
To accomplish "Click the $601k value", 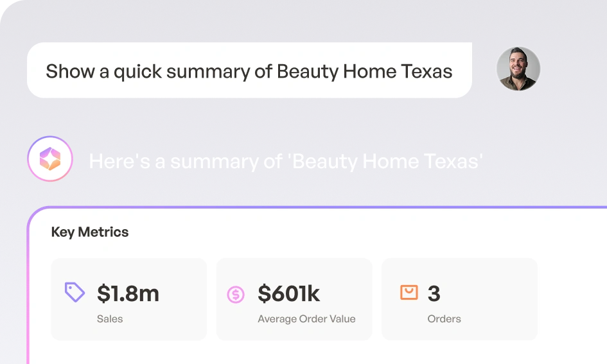I will (x=288, y=293).
